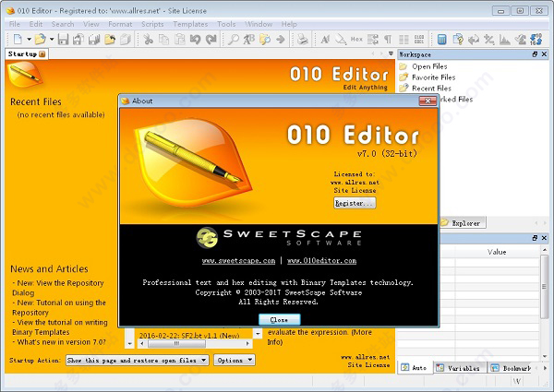Click the Save All toolbar icon

pyautogui.click(x=94, y=39)
